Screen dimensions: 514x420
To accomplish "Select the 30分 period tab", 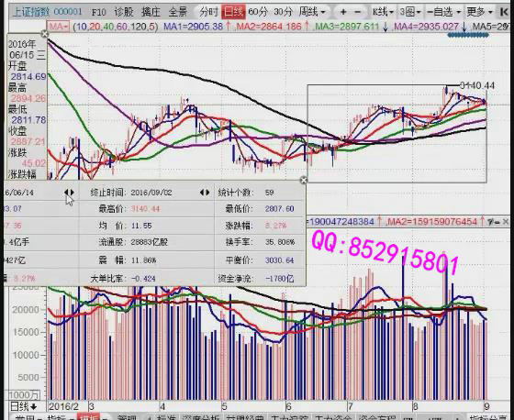I will pyautogui.click(x=283, y=12).
